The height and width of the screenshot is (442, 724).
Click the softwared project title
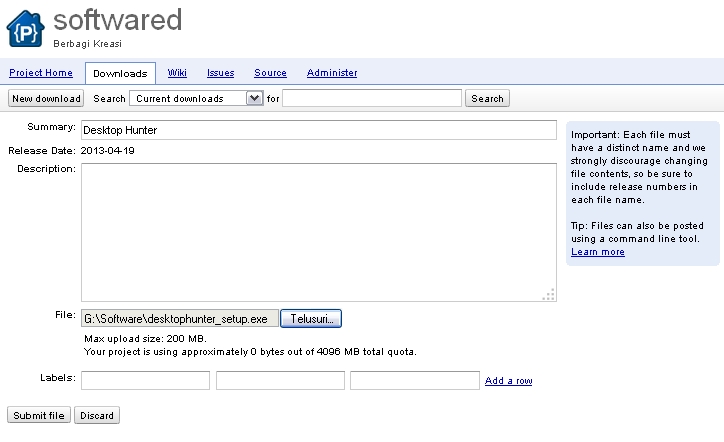117,20
